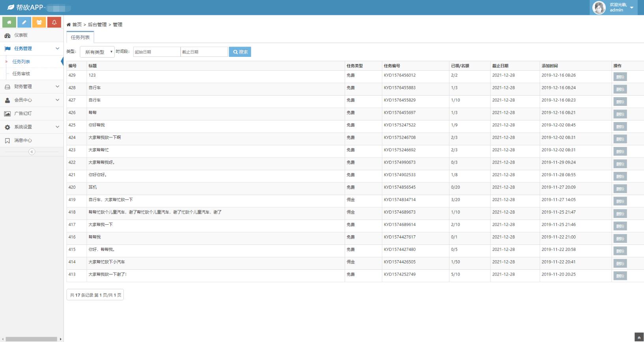Click the picture icon beside 广告幻灯
The height and width of the screenshot is (342, 644).
point(7,113)
